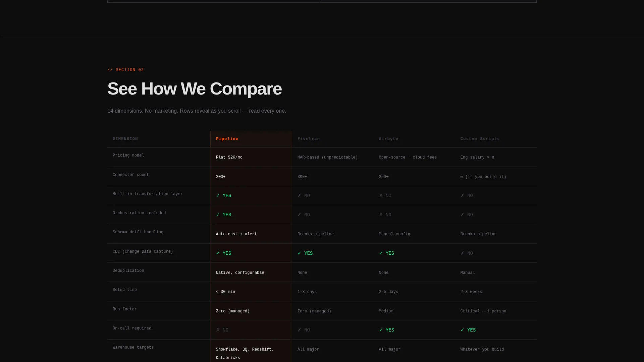The width and height of the screenshot is (644, 362).
Task: Click Airbyte YES in On-call row
Action: click(x=387, y=330)
